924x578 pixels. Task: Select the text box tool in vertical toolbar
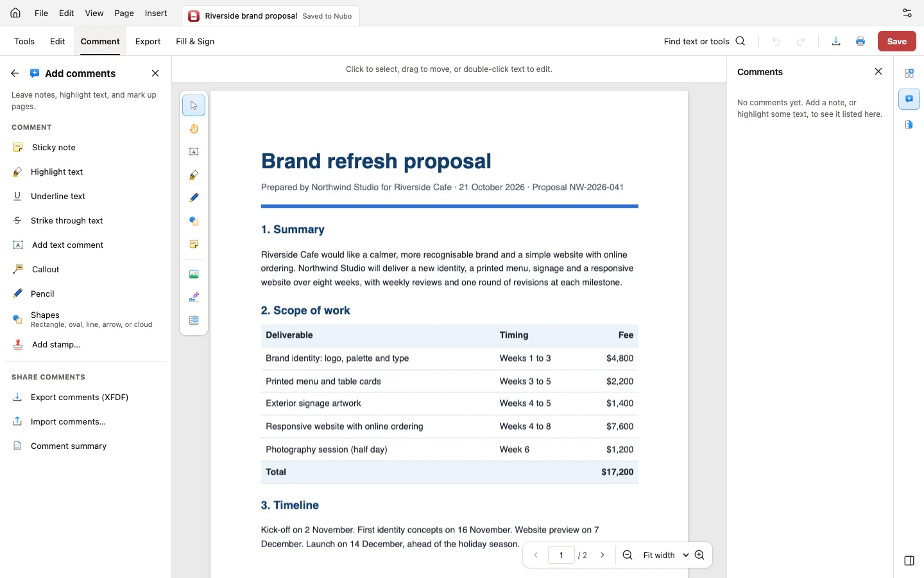tap(194, 152)
